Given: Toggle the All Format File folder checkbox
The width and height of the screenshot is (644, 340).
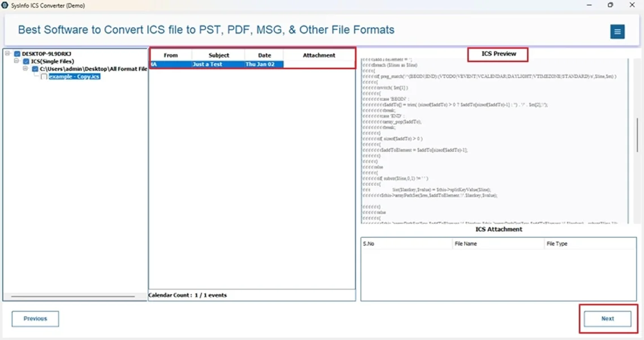Looking at the screenshot, I should pyautogui.click(x=35, y=69).
